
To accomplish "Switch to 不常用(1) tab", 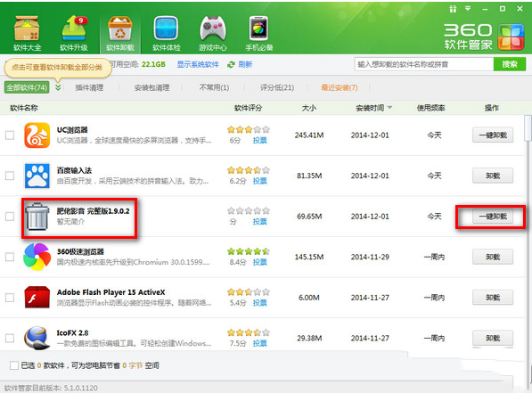I will [x=214, y=87].
